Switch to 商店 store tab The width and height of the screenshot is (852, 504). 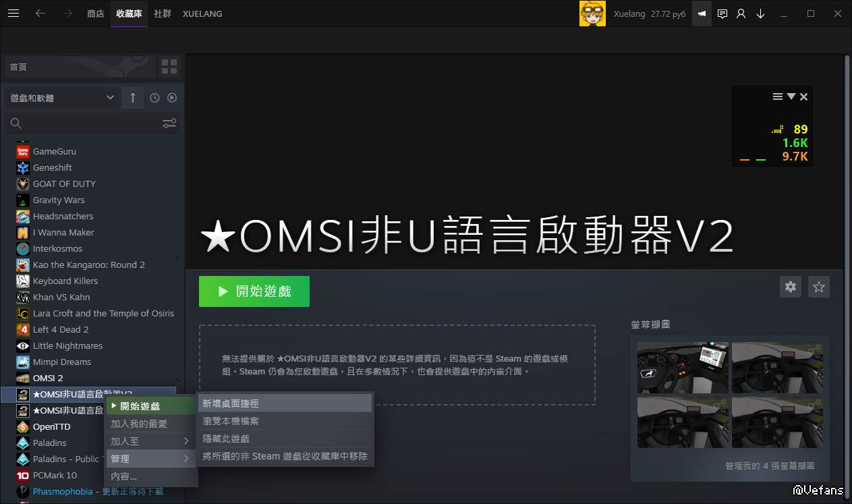pos(96,13)
